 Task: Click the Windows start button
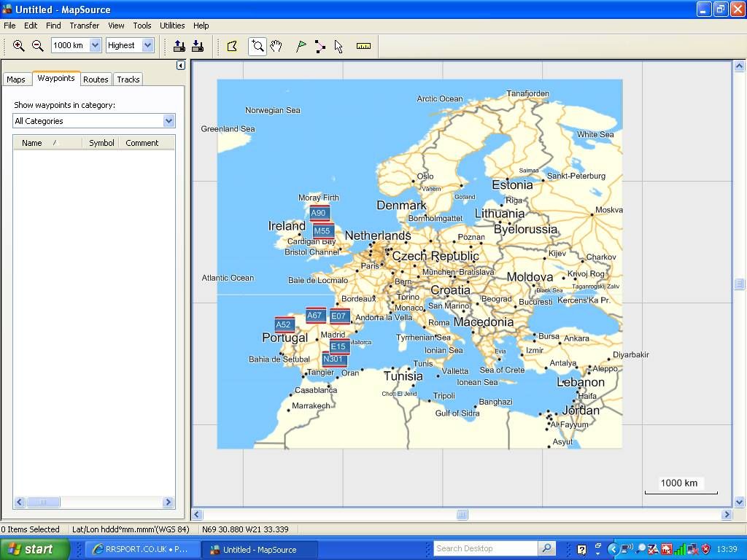35,549
